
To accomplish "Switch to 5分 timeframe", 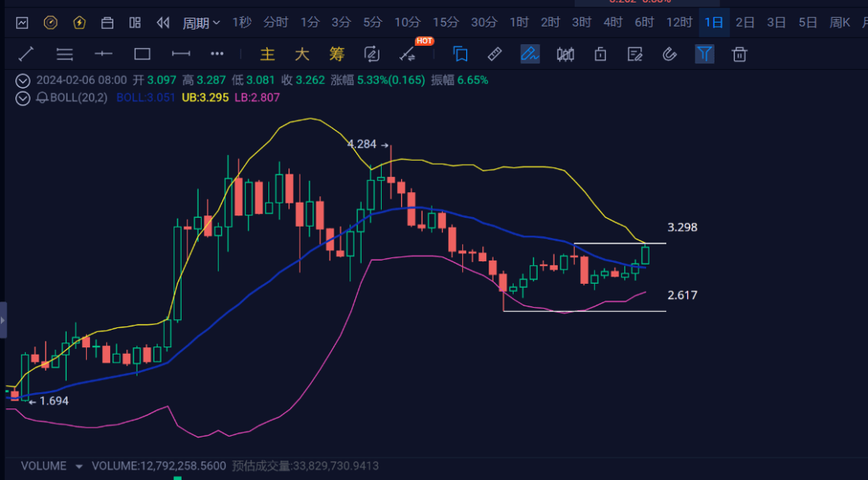I will tap(373, 23).
